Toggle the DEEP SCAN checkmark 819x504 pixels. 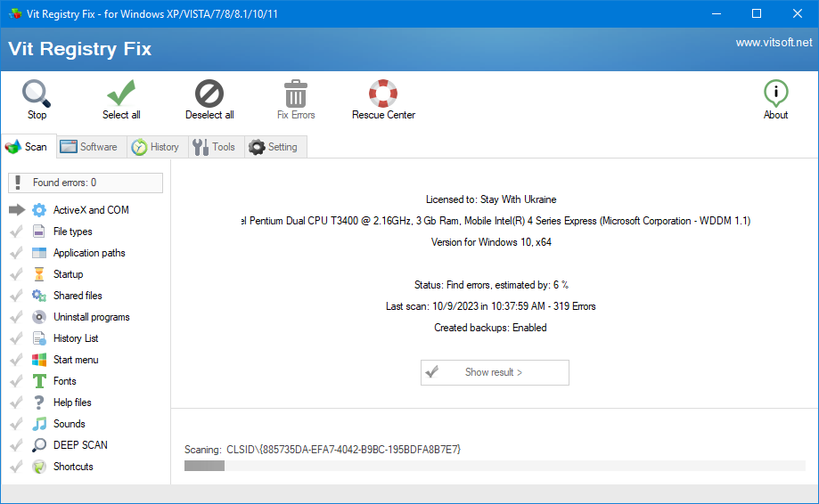click(16, 445)
